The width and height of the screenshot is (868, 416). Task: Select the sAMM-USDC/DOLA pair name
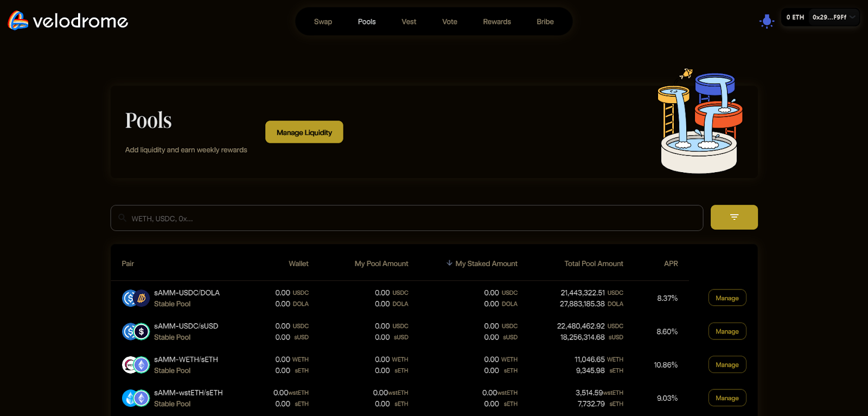click(x=187, y=293)
